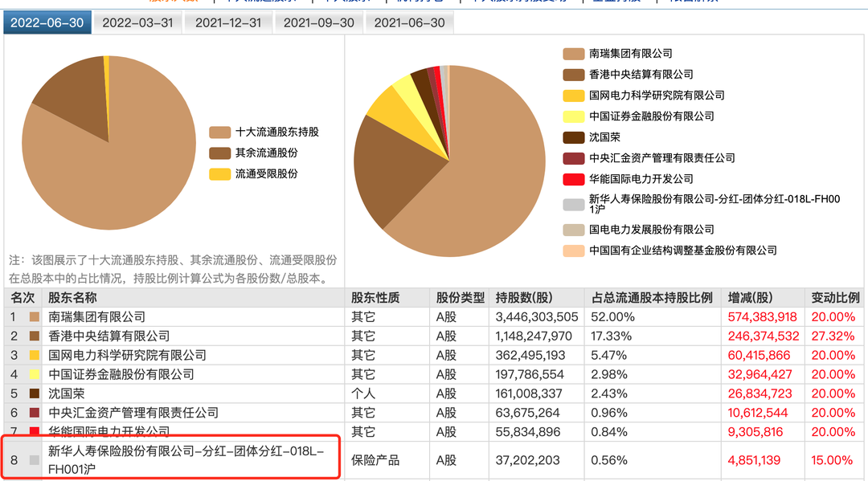This screenshot has width=868, height=481.
Task: Click the row 2 brown color marker
Action: (x=35, y=336)
